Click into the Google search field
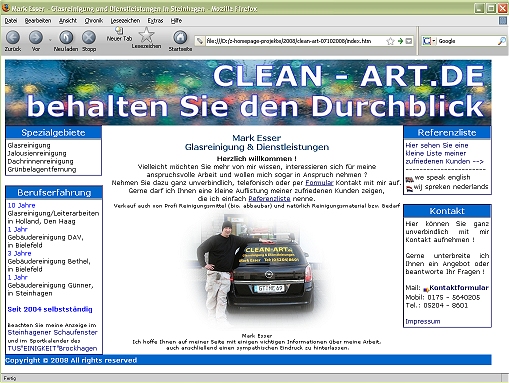The image size is (509, 383). 467,41
